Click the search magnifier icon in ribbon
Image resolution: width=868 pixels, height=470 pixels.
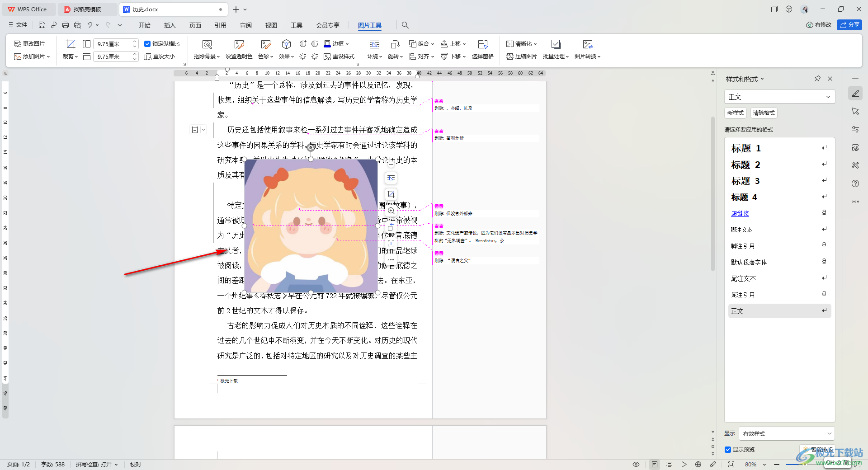point(405,25)
